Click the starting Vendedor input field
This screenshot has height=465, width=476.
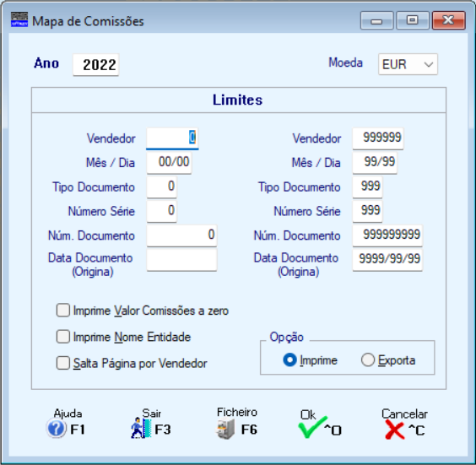tap(172, 138)
